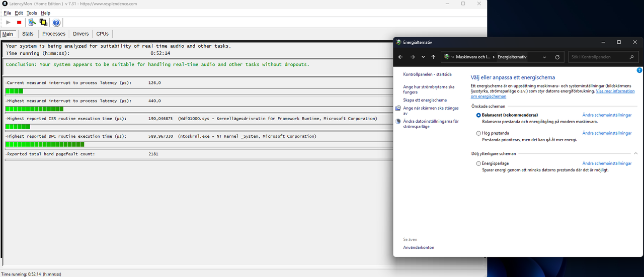Click the current interrupt latency green bar
Screen dimensions: 644x277
click(x=14, y=91)
